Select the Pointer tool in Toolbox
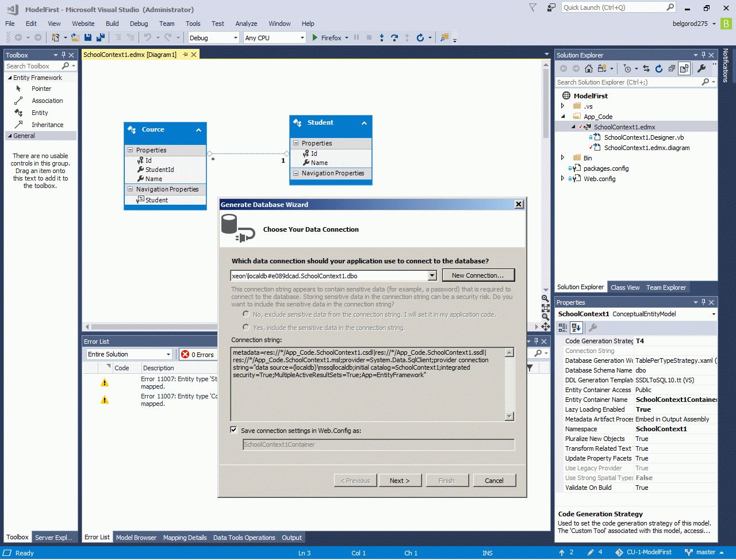 click(x=41, y=89)
